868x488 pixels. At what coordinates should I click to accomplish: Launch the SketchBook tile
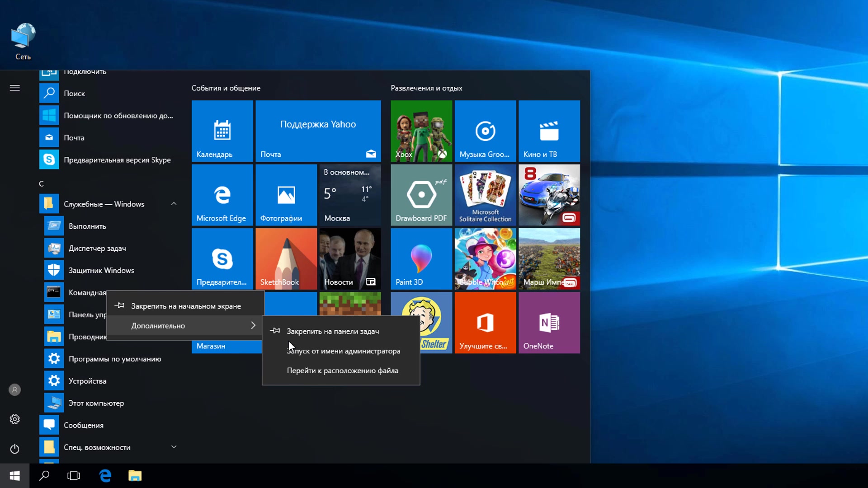[x=286, y=258]
